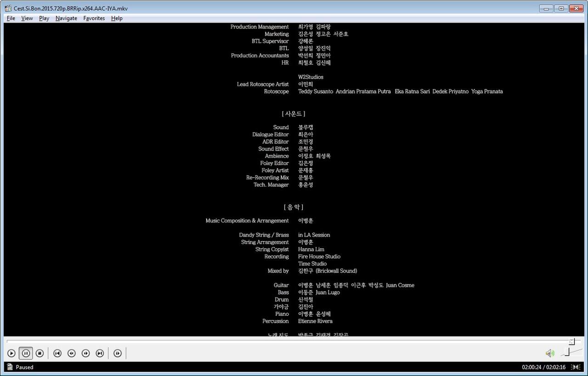This screenshot has width=588, height=376.
Task: Open the Play menu
Action: pos(44,18)
